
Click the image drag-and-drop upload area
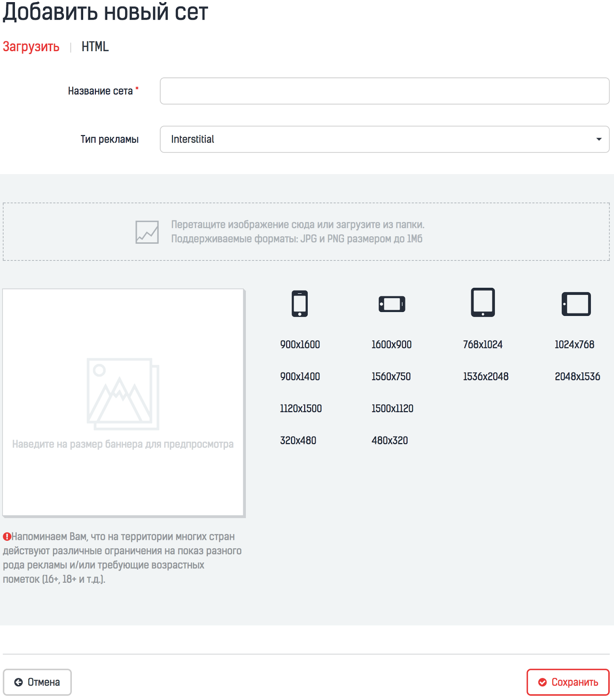click(306, 232)
